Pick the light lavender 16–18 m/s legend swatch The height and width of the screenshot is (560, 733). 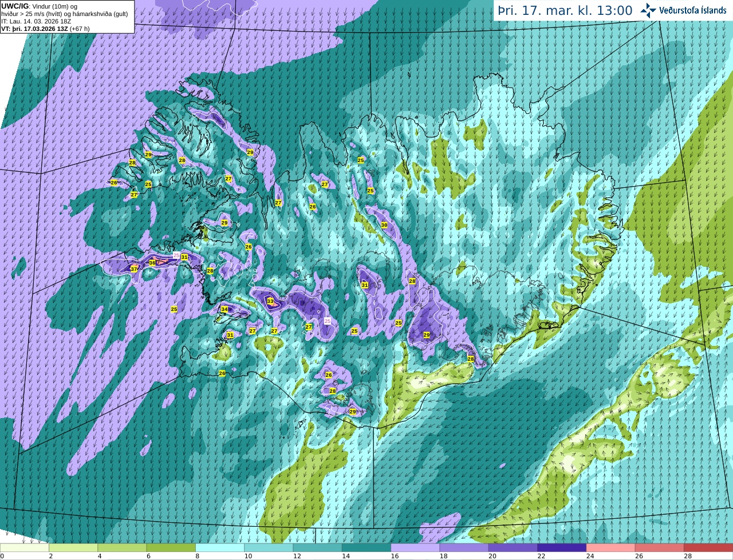[415, 548]
